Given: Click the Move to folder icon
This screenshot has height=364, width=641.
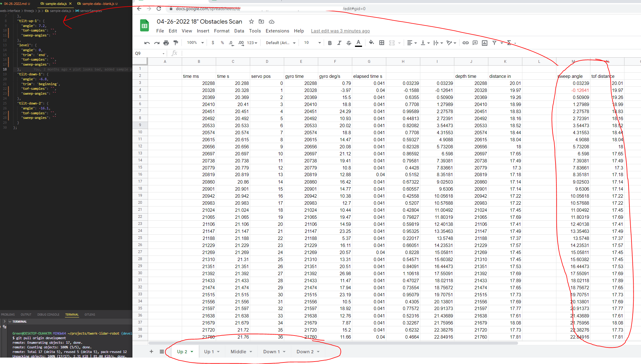Looking at the screenshot, I should (x=261, y=21).
